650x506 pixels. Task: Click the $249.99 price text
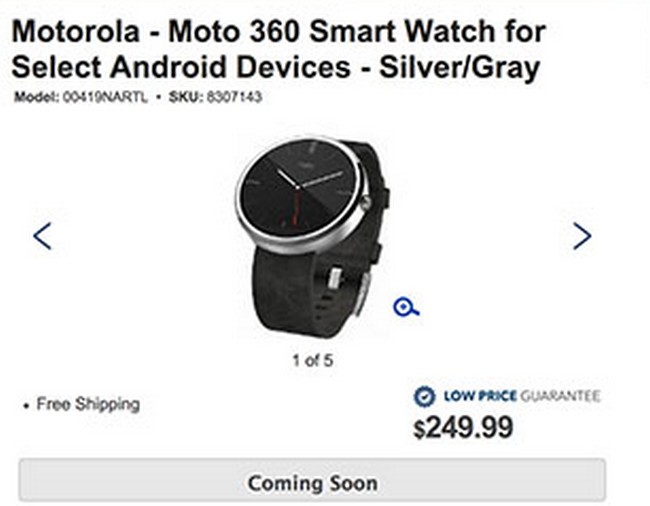(463, 427)
